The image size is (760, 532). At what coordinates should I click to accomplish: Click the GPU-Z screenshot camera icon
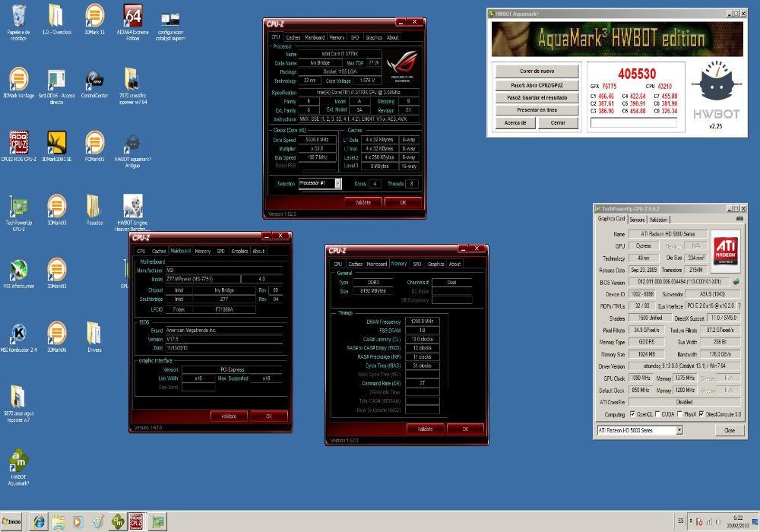739,219
